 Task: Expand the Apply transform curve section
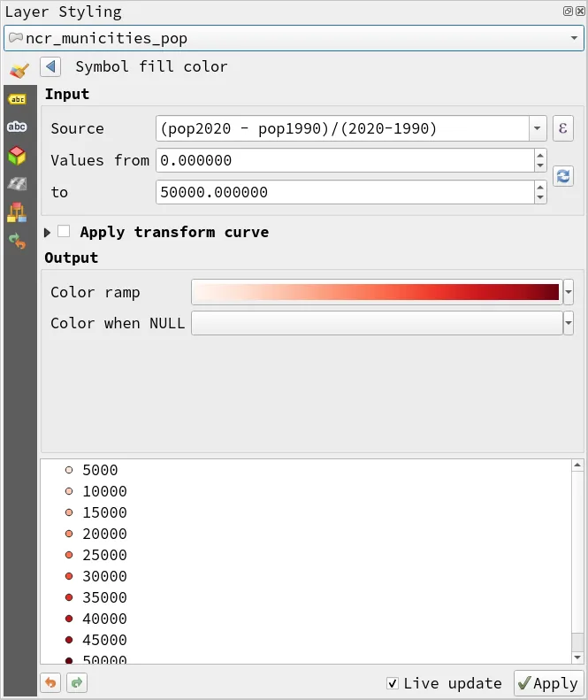point(47,233)
